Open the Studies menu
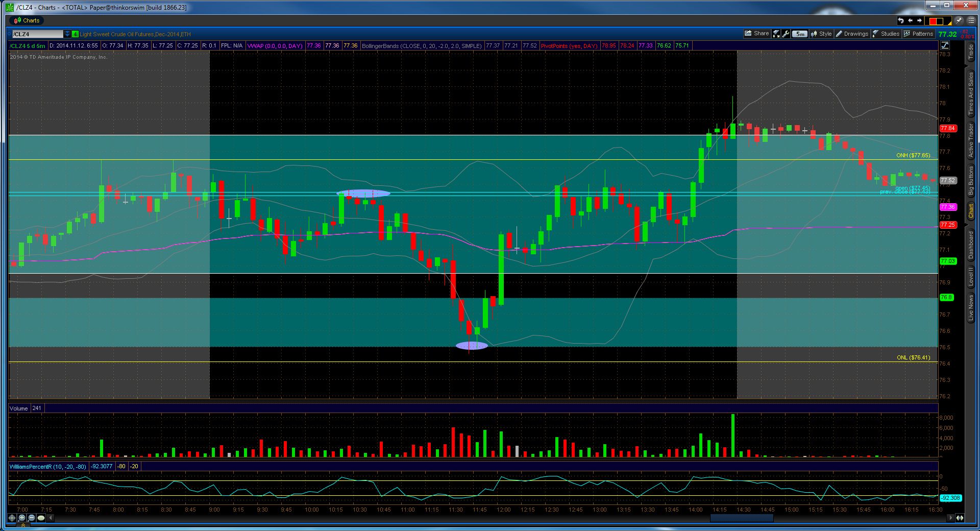This screenshot has height=531, width=980. point(886,34)
